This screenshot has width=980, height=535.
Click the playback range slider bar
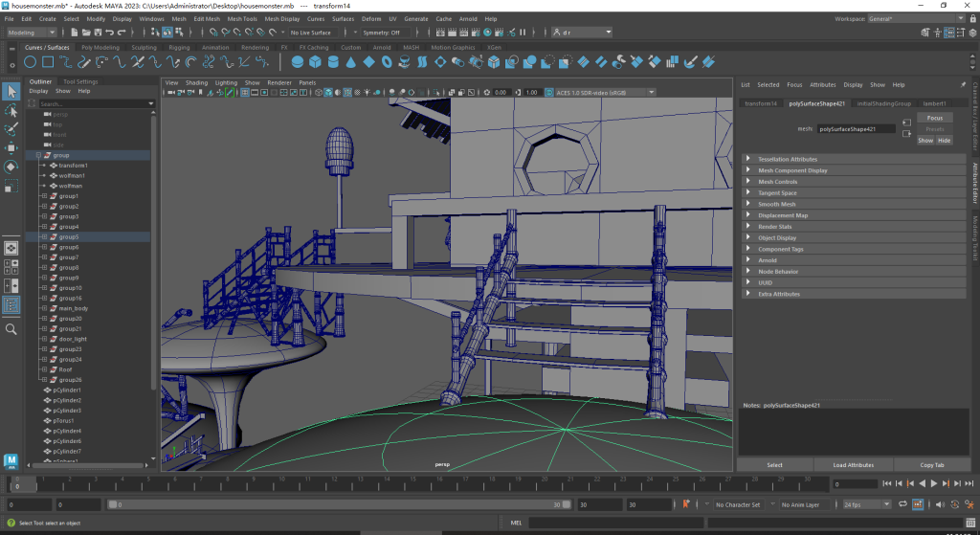(x=340, y=504)
